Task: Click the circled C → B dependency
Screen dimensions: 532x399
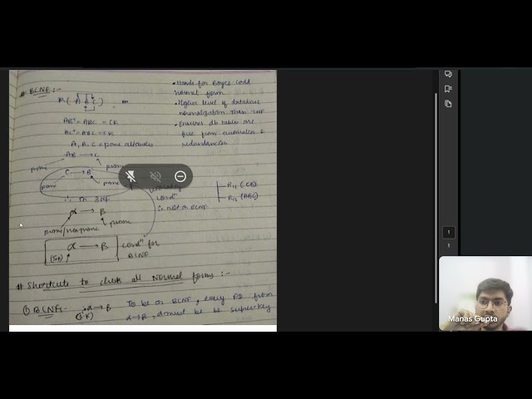Action: click(78, 173)
